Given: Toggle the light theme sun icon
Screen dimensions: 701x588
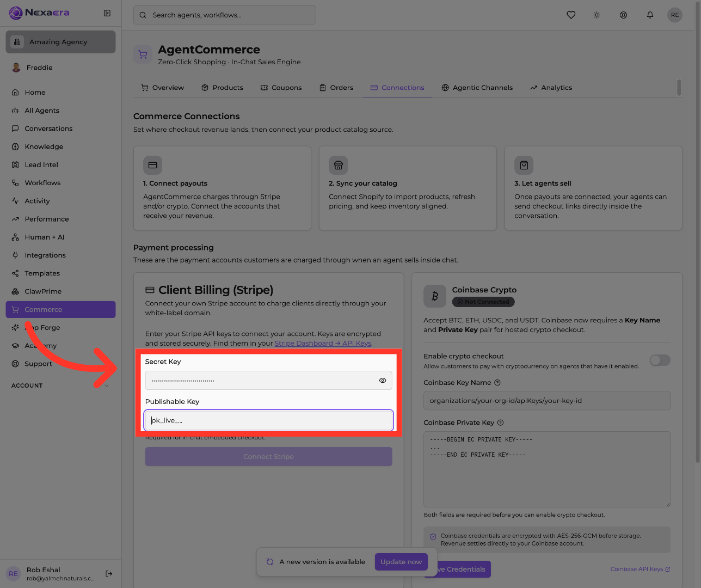Looking at the screenshot, I should coord(597,15).
